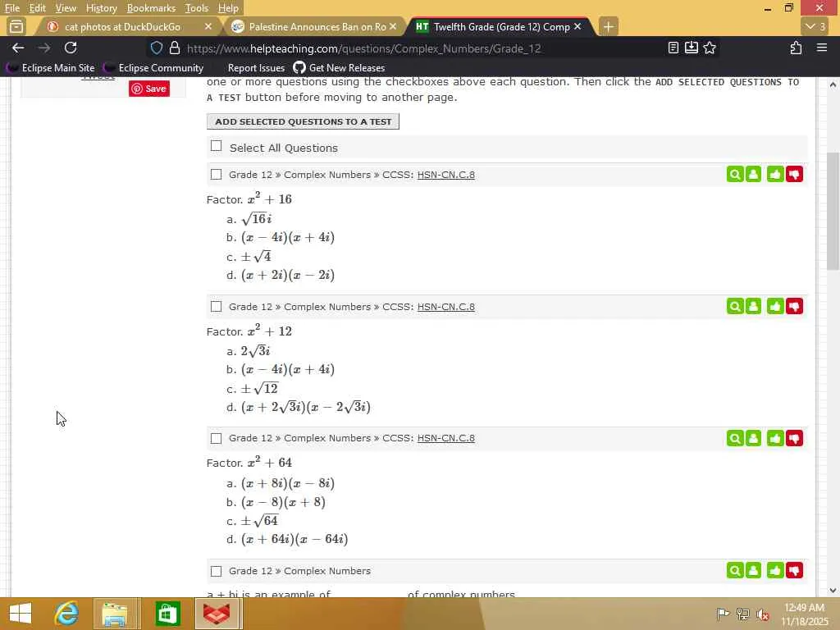Screen dimensions: 840x630
Task: Open Report Issues bookmark
Action: point(256,68)
